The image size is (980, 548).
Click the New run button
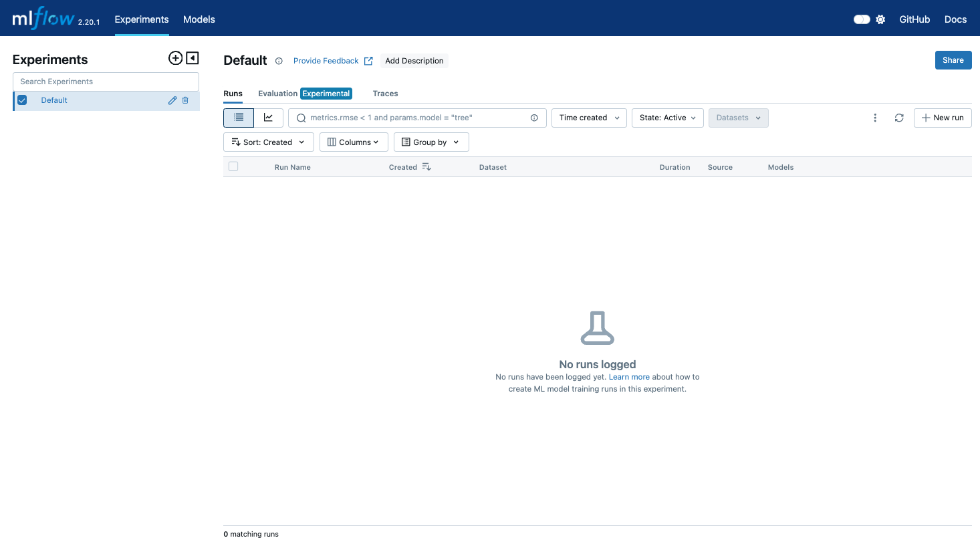click(943, 118)
